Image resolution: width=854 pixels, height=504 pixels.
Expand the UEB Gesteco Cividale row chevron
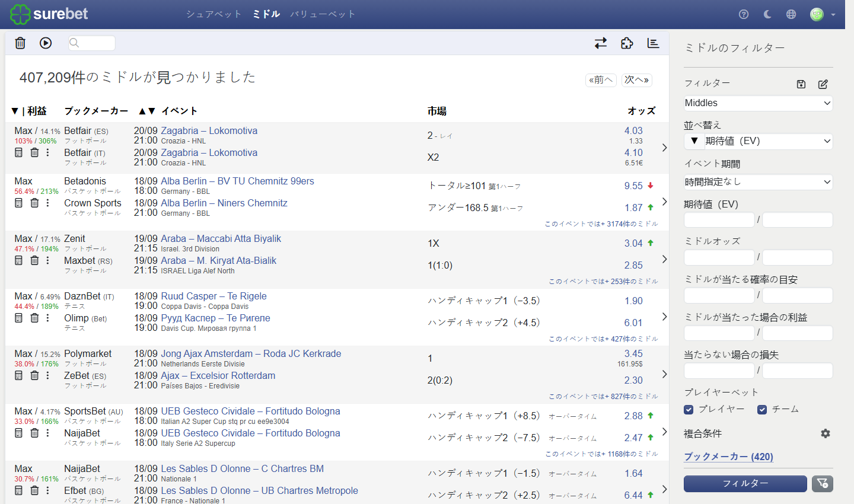[x=664, y=432]
